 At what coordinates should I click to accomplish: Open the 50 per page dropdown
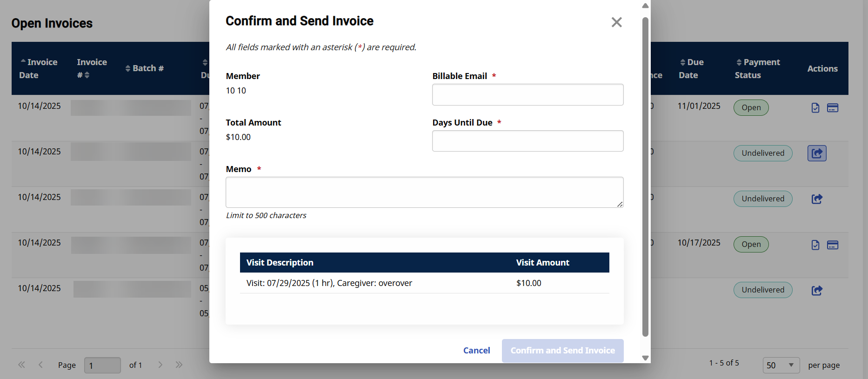coord(781,365)
